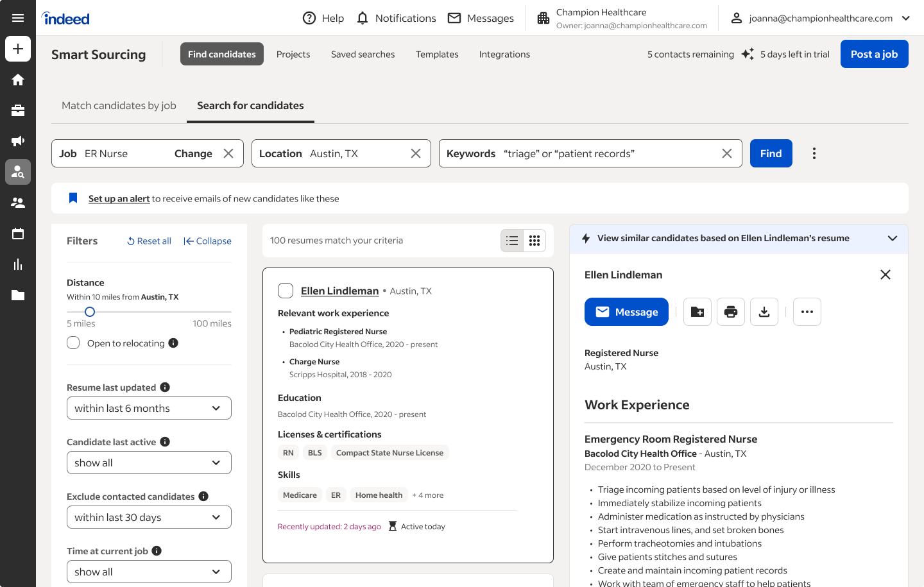Screen dimensions: 924x587
Task: Switch to list view of resumes
Action: 512,241
